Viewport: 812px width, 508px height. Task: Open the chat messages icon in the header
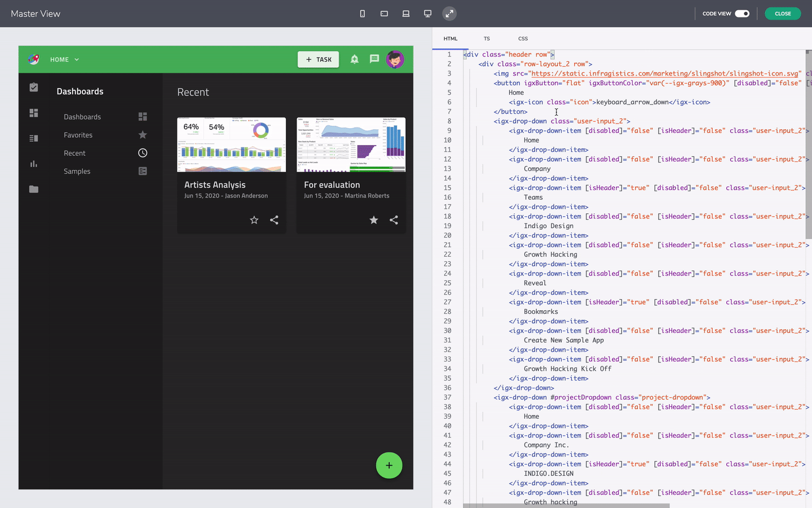pyautogui.click(x=374, y=59)
